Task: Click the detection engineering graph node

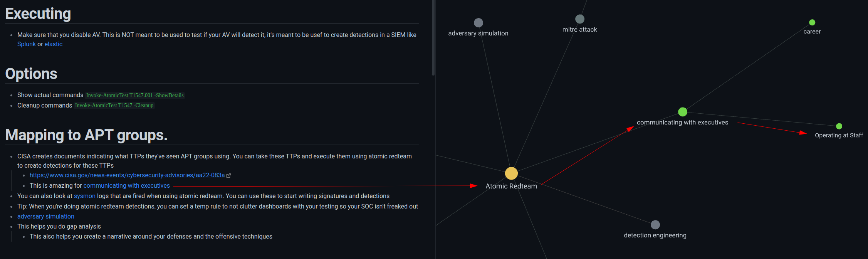Action: coord(655,225)
